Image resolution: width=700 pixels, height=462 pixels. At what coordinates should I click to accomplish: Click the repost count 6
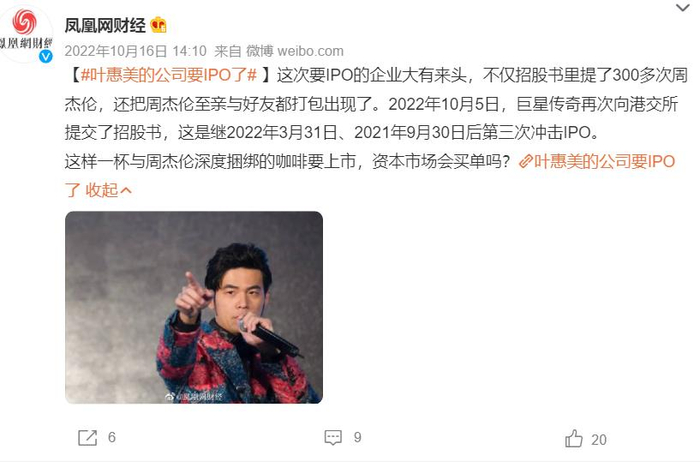[112, 437]
